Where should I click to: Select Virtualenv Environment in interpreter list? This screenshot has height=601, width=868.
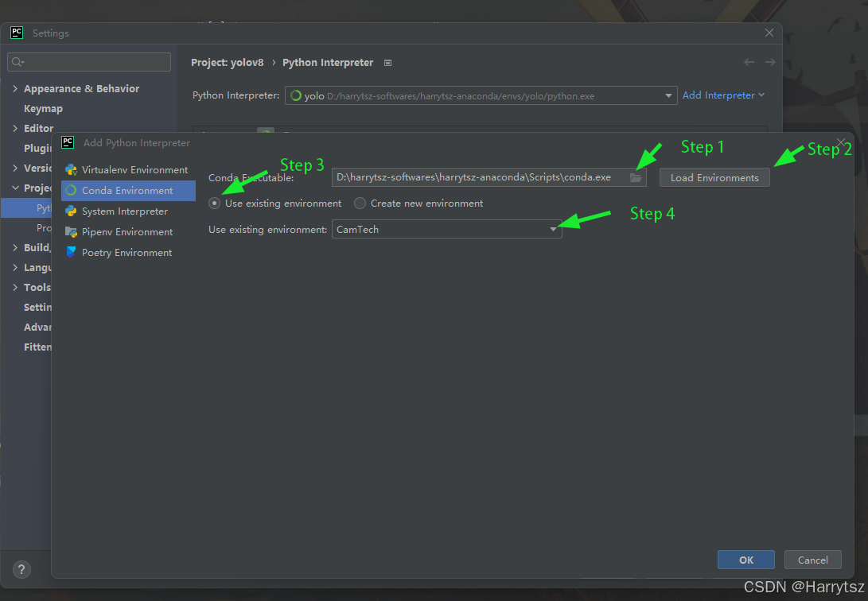pyautogui.click(x=128, y=170)
